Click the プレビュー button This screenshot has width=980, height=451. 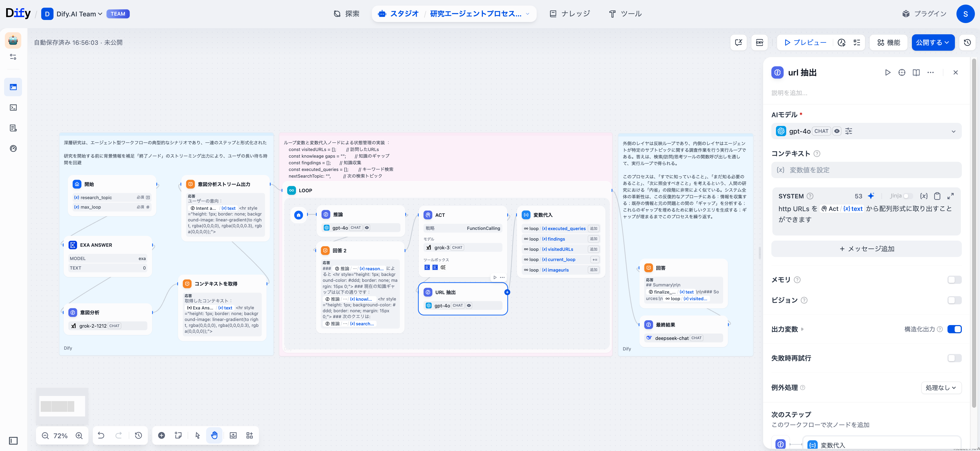805,42
